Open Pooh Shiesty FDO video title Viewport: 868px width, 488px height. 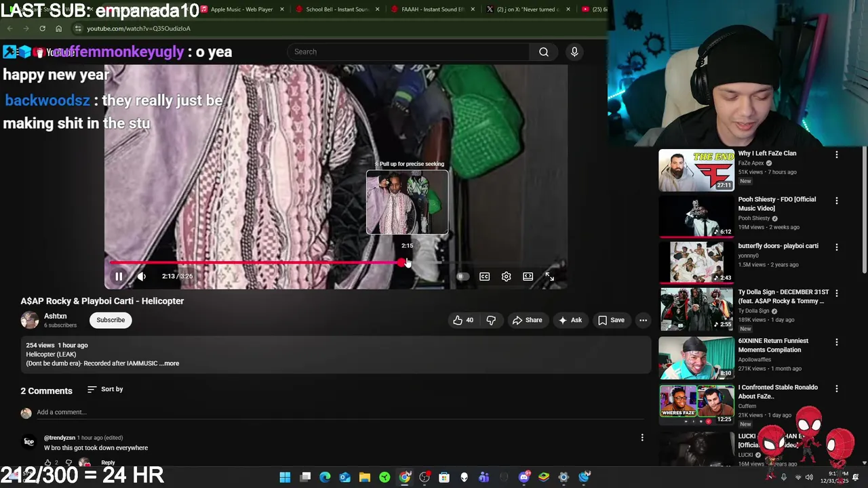click(x=776, y=204)
